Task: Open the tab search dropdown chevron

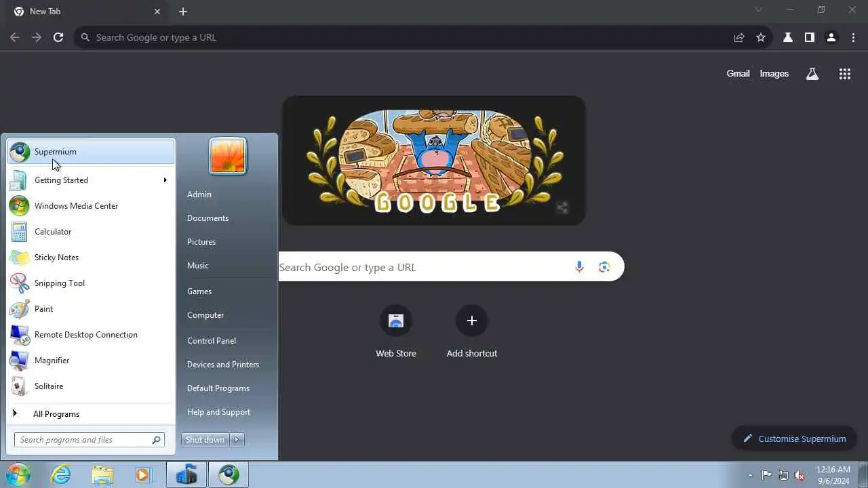Action: tap(759, 10)
